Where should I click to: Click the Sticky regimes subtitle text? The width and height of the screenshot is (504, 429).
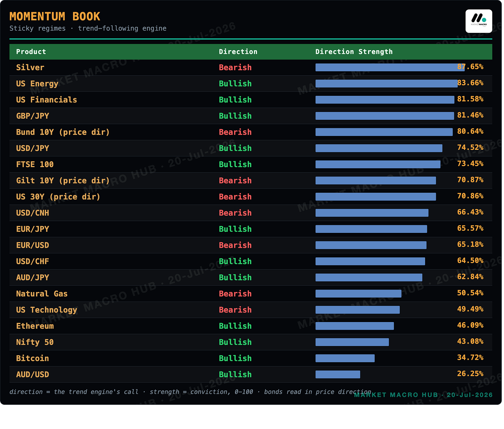point(88,28)
